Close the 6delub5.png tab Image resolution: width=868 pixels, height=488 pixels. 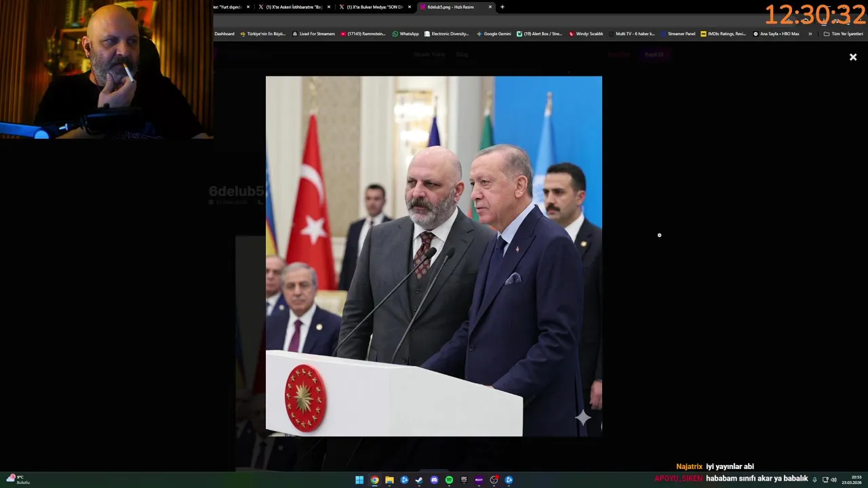pos(490,7)
